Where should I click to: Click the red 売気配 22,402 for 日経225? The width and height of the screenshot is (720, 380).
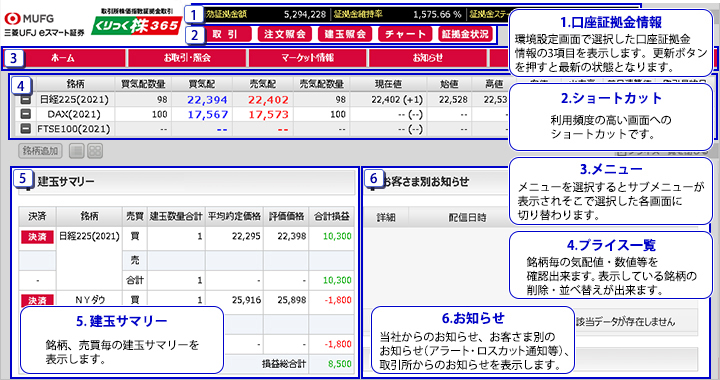pyautogui.click(x=269, y=100)
